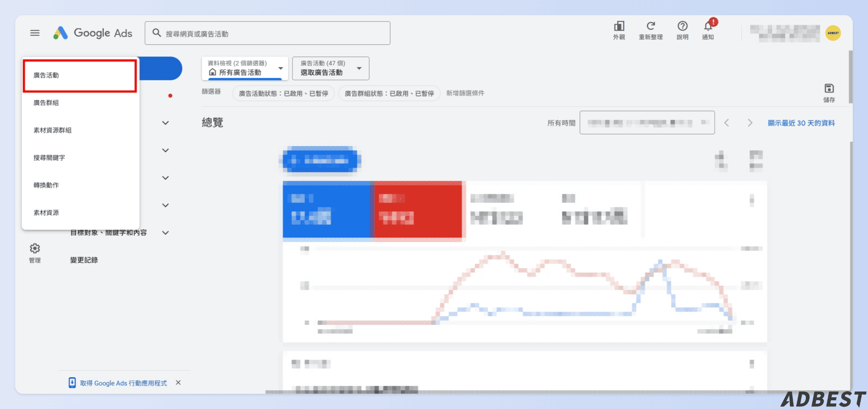Click 顯示最近 30 天的資料 link
868x409 pixels.
[x=801, y=123]
